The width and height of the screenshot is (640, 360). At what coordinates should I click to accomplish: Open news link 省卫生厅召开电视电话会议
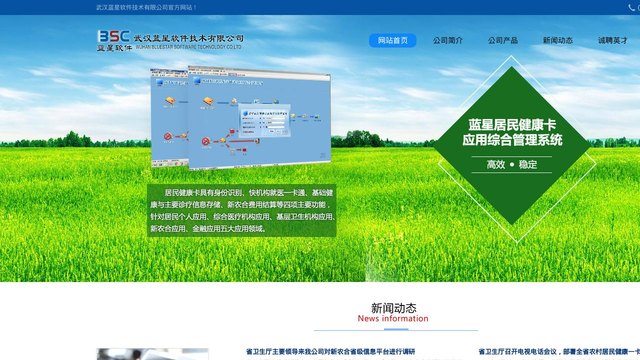point(559,351)
